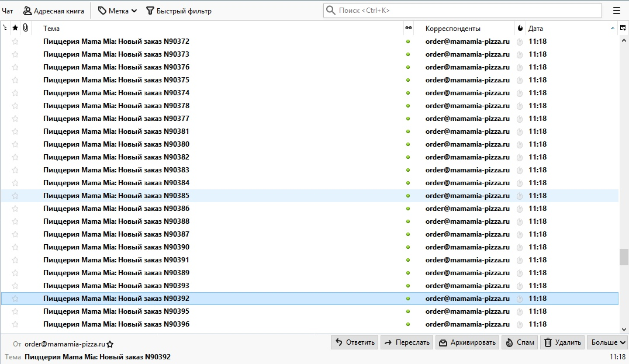Sort by starred column header

pyautogui.click(x=15, y=28)
